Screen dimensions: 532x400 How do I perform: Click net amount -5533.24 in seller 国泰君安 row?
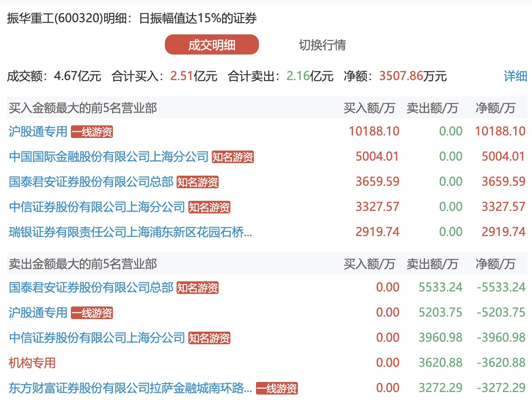click(501, 288)
